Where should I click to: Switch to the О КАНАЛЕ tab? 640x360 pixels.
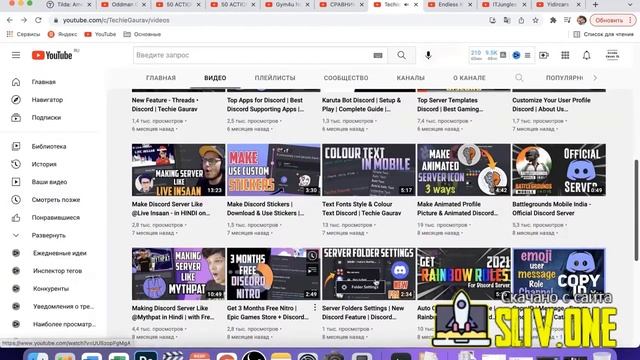pos(469,78)
